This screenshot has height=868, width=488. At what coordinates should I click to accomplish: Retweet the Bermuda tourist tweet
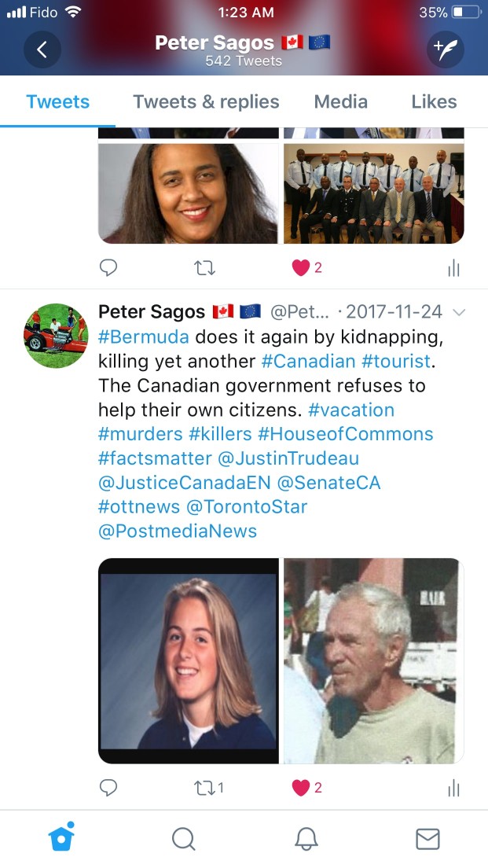tap(209, 787)
